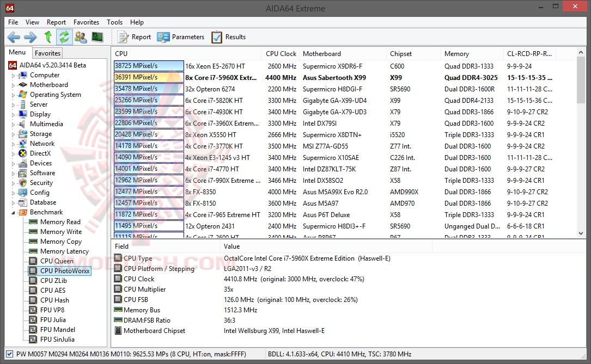This screenshot has height=364, width=591.
Task: Click the CPU Queen benchmark icon
Action: 34,261
